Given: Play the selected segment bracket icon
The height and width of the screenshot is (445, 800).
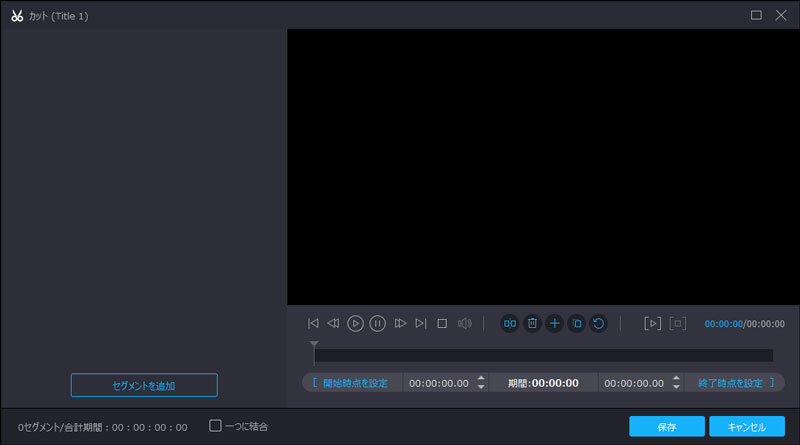Looking at the screenshot, I should (653, 324).
